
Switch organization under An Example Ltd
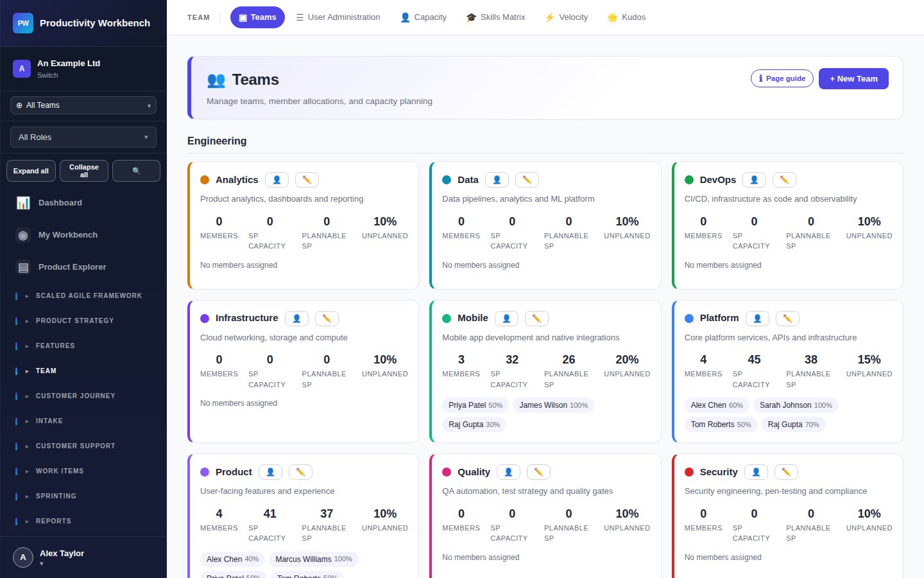(x=47, y=75)
